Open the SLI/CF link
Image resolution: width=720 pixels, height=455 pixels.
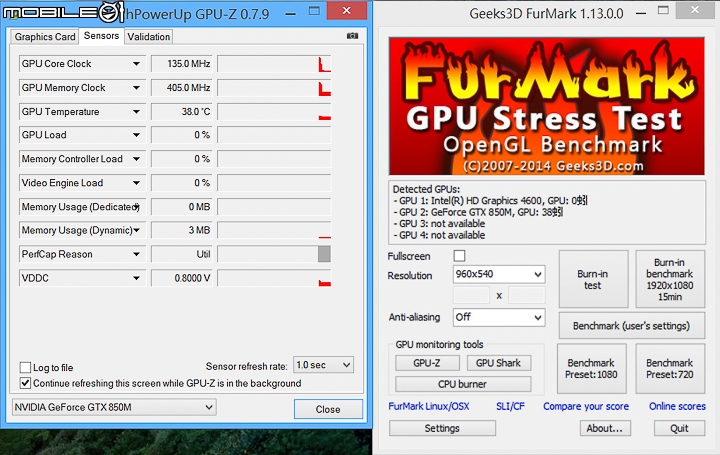(x=510, y=406)
